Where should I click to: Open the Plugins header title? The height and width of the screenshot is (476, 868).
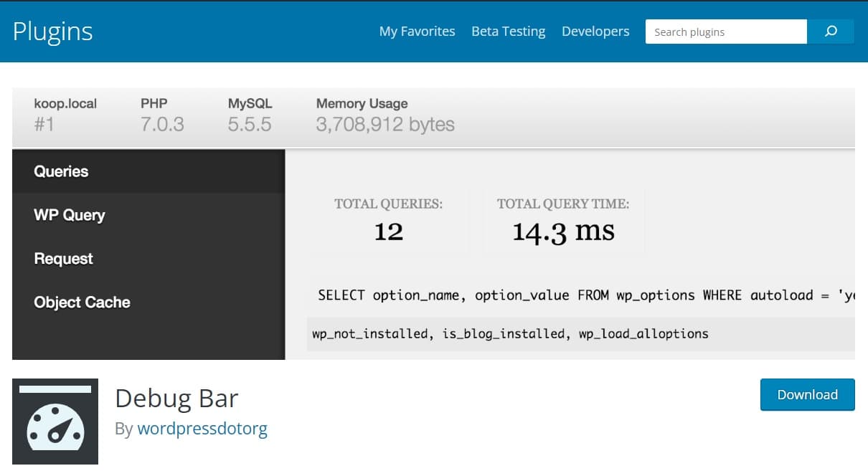pos(53,32)
